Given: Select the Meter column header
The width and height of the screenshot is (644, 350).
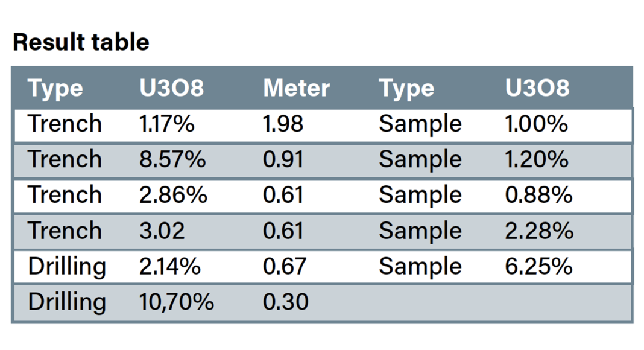Looking at the screenshot, I should 296,89.
